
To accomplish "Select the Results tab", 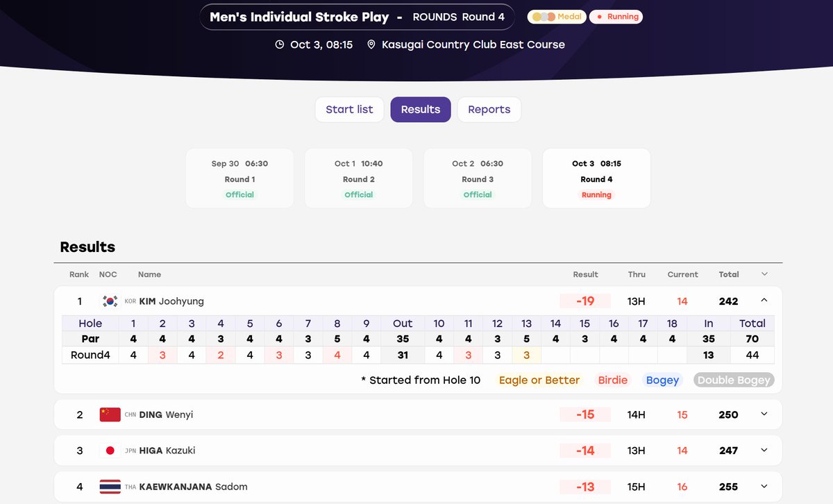I will 421,110.
